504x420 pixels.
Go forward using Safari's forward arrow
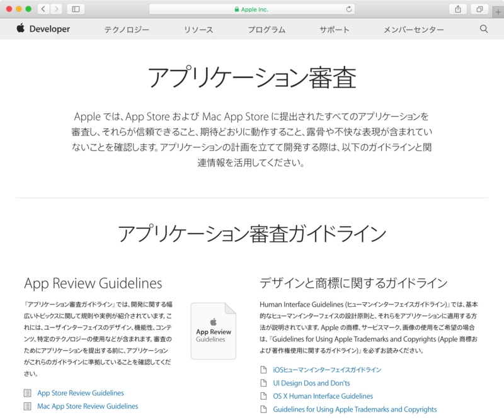pyautogui.click(x=56, y=9)
